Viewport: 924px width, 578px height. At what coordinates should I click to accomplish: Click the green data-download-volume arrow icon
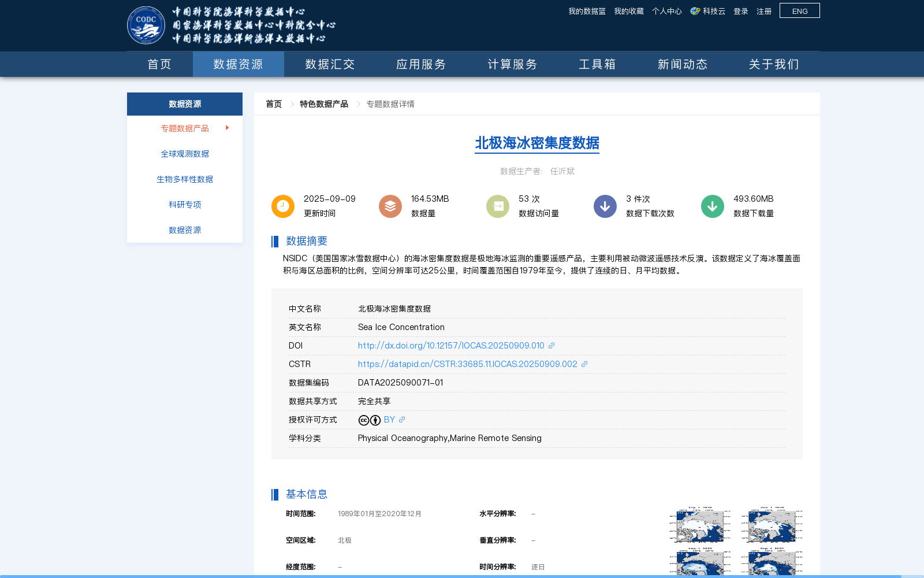click(713, 206)
